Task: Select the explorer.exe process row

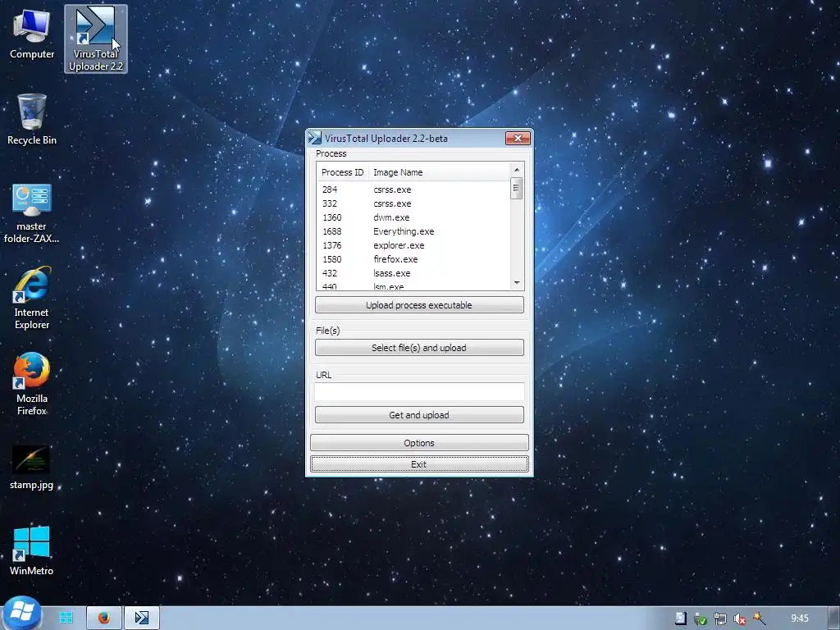Action: [x=413, y=244]
